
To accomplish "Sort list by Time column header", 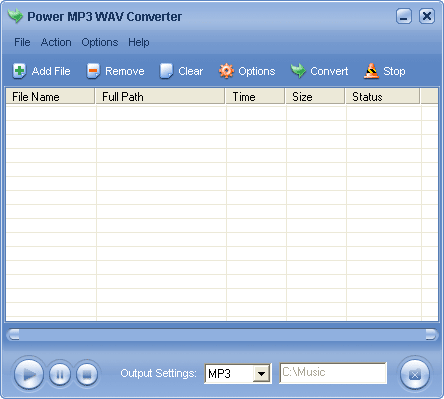I will [x=255, y=97].
